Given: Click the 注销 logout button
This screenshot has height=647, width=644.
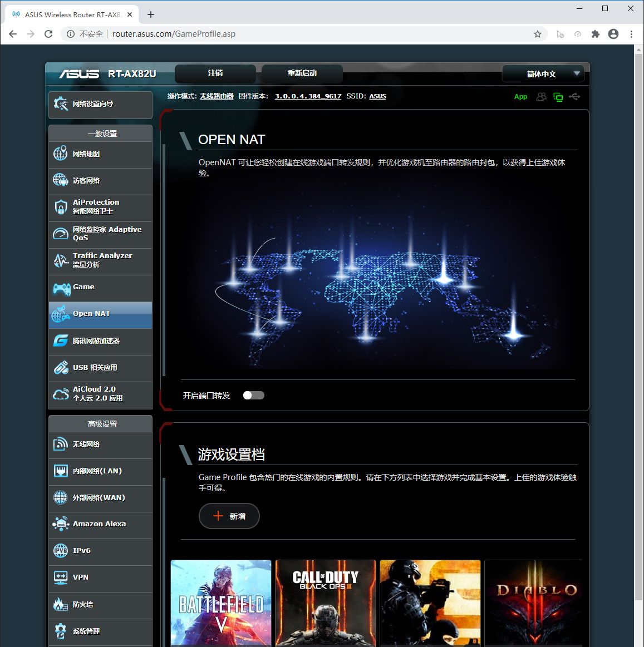Looking at the screenshot, I should pos(215,73).
